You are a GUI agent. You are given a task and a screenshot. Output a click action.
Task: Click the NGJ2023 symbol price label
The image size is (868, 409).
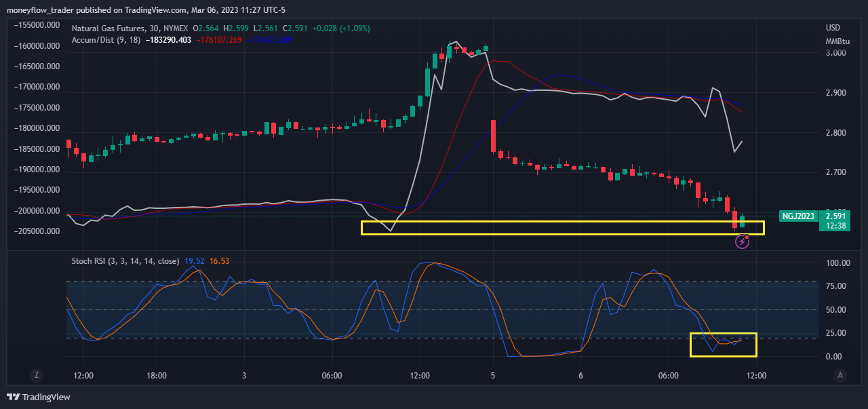(x=797, y=216)
